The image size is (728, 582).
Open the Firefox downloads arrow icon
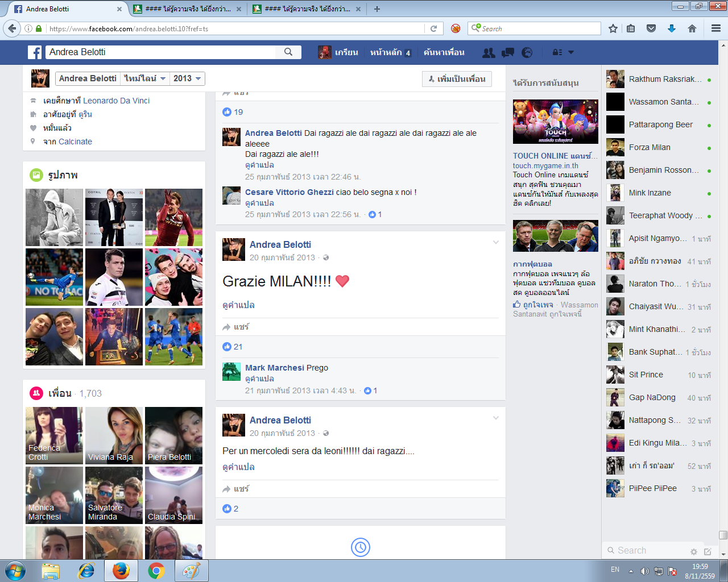coord(672,28)
